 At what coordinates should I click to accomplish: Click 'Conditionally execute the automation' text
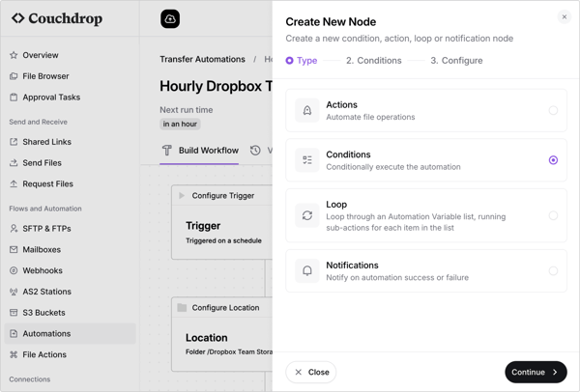[x=393, y=167]
